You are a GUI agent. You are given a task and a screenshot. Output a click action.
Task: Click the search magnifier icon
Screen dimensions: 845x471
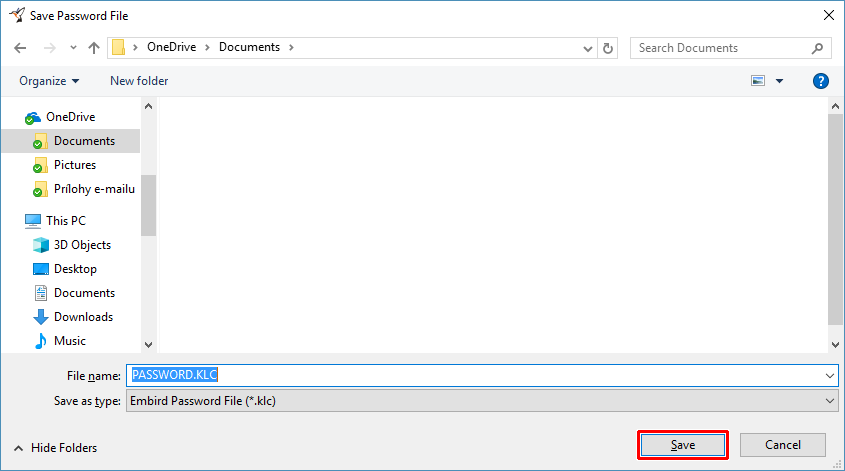coord(818,48)
